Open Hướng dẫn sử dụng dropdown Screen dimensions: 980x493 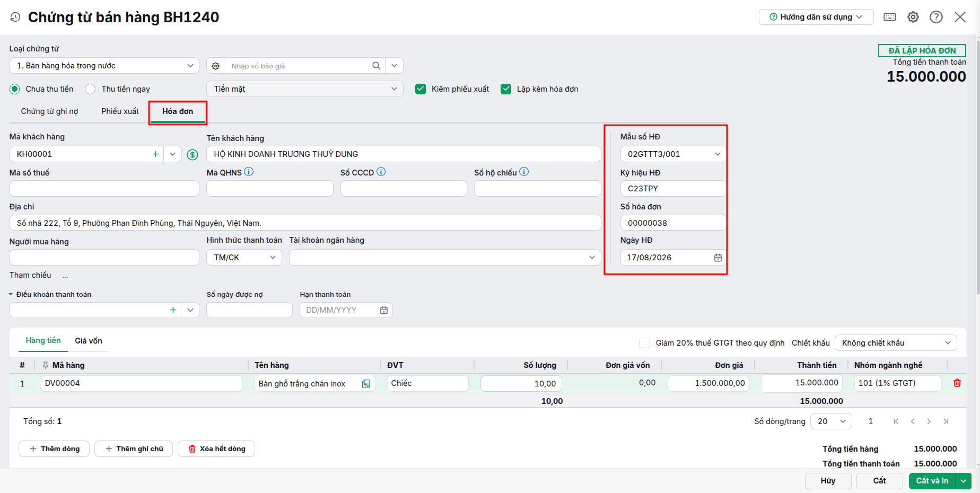pos(816,17)
